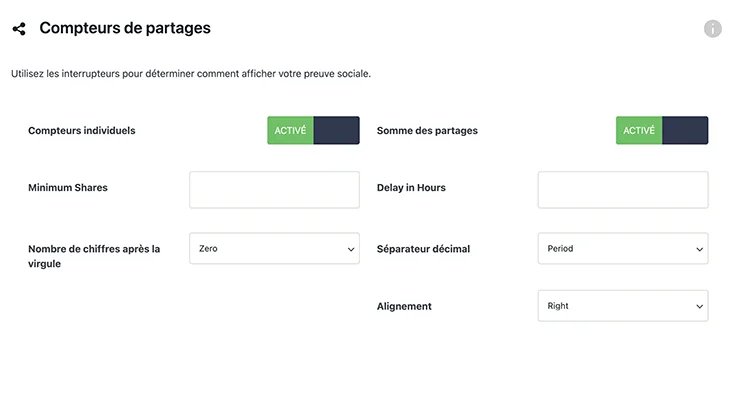Image resolution: width=730 pixels, height=411 pixels.
Task: Click the Somme des partages label
Action: (427, 131)
